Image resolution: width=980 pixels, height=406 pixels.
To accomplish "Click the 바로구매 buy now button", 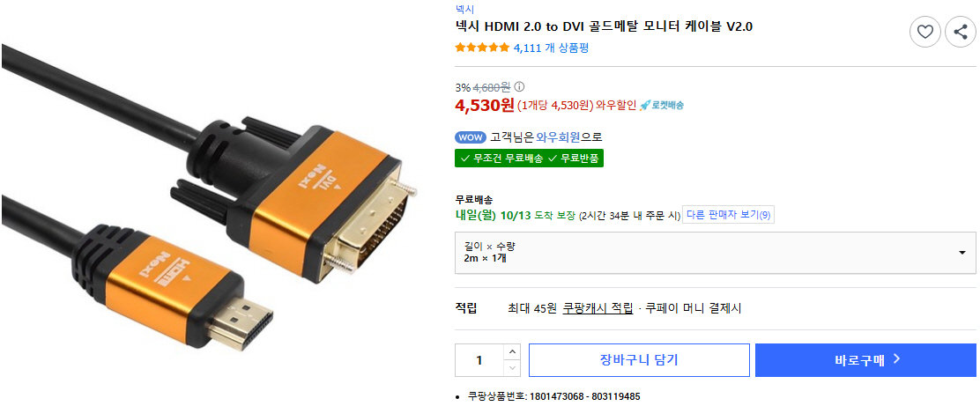I will coord(865,360).
